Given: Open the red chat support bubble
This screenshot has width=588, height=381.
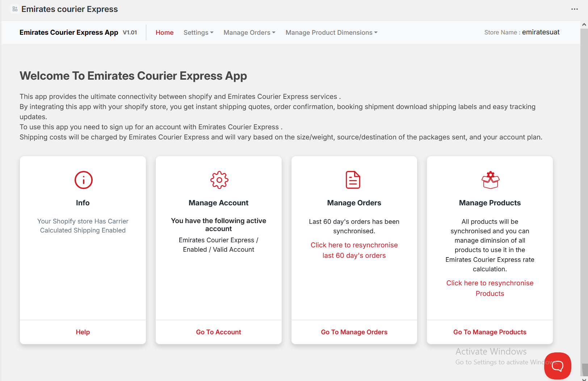Looking at the screenshot, I should tap(558, 366).
